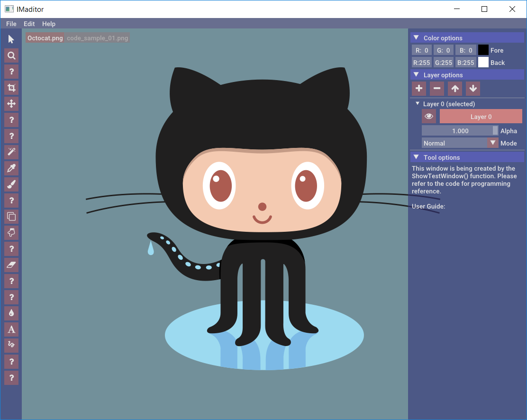Select the water drop blur tool
Viewport: 527px width, 420px height.
[11, 313]
